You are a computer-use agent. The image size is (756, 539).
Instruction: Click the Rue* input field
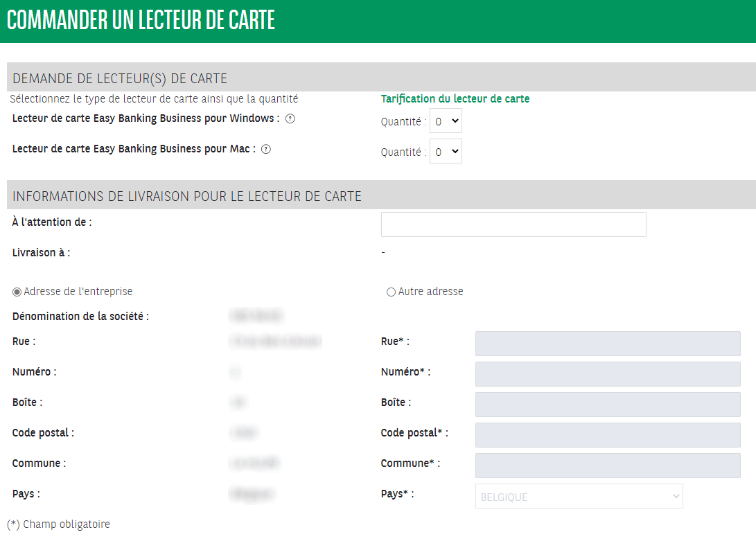[x=608, y=344]
